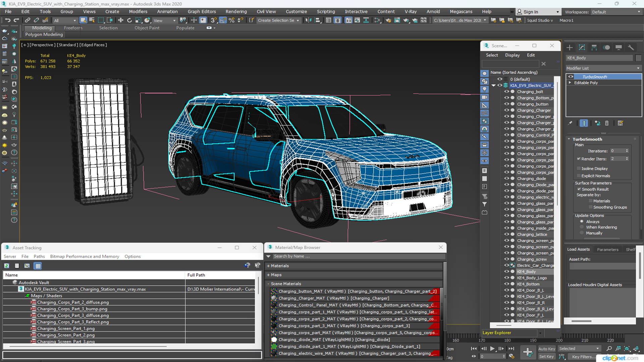Open the Utilities wrench tab in command panel
The height and width of the screenshot is (362, 644).
click(x=631, y=48)
